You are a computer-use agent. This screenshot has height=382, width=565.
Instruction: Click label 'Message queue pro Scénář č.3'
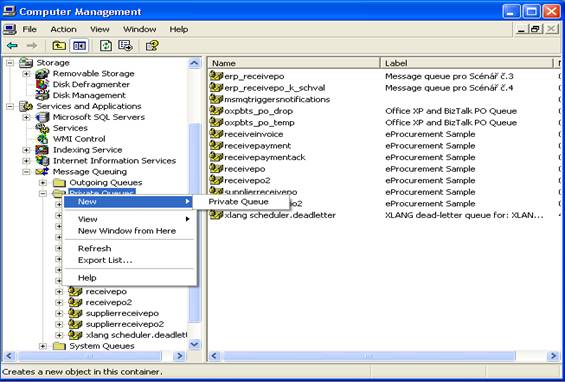[449, 76]
